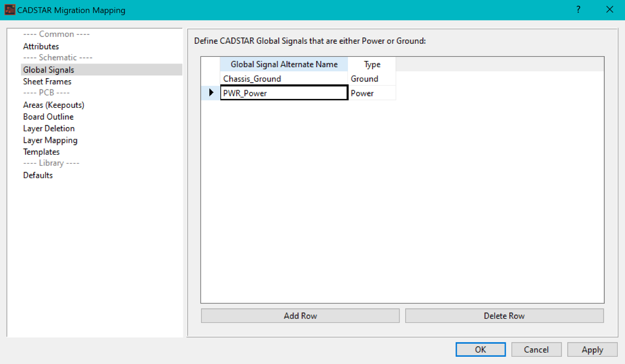625x364 pixels.
Task: Select the PWR_Power row via its arrow marker
Action: point(210,93)
